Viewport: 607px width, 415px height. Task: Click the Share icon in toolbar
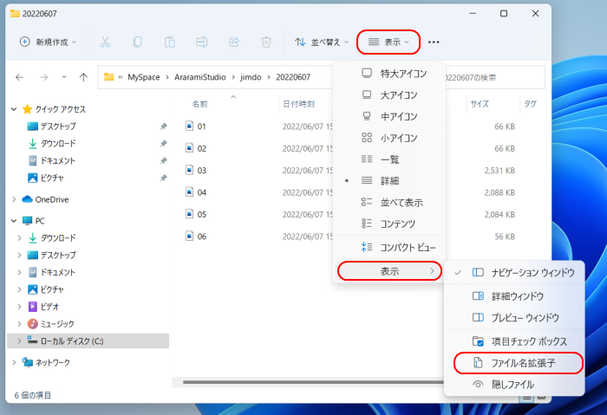coord(234,42)
